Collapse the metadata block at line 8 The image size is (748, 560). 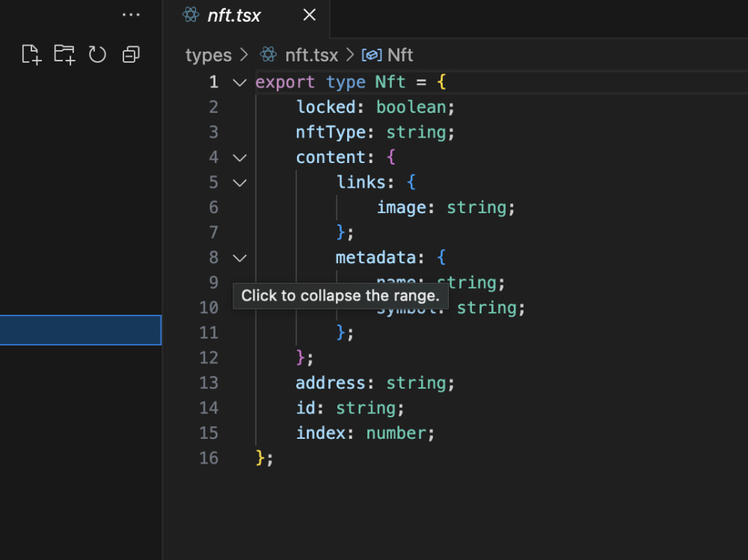point(239,258)
